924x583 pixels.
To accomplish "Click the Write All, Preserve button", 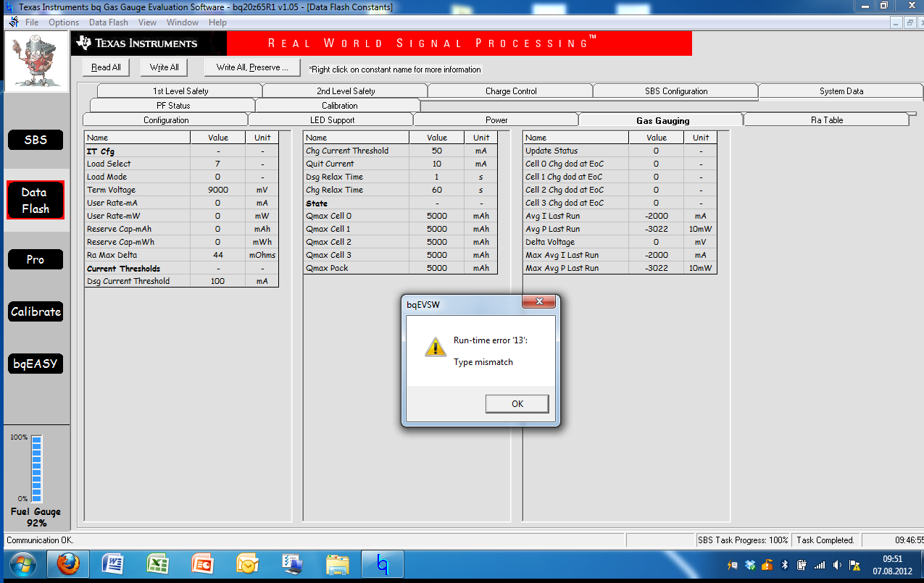I will (252, 67).
